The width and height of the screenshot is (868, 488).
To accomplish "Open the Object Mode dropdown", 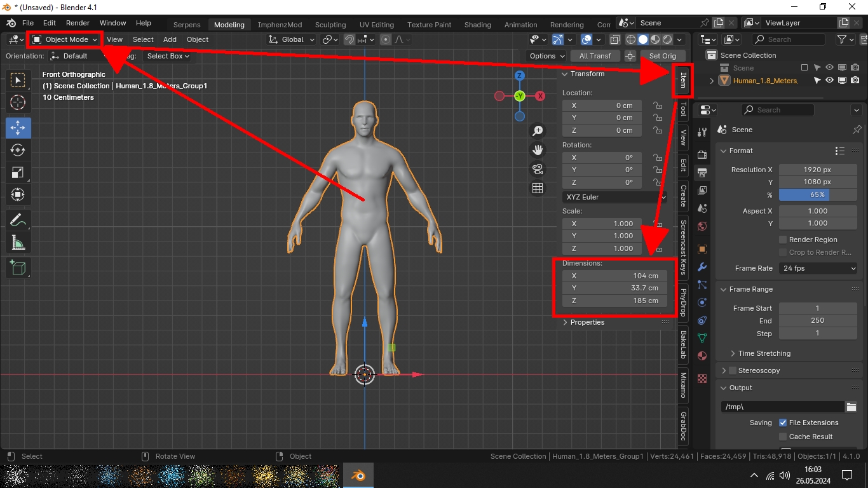I will [65, 39].
